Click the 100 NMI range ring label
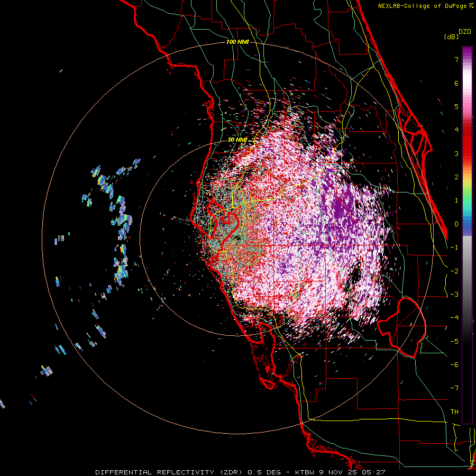476x476 pixels. click(x=237, y=42)
